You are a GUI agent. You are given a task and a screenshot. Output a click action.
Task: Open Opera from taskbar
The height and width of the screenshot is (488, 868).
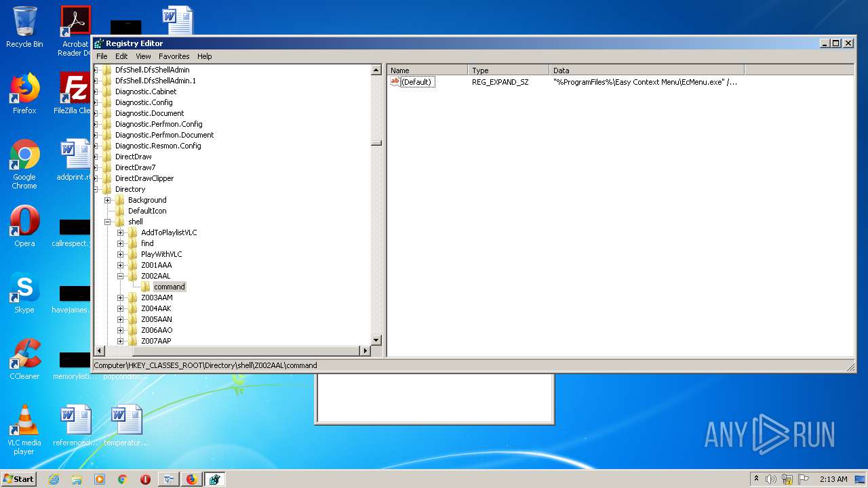145,479
